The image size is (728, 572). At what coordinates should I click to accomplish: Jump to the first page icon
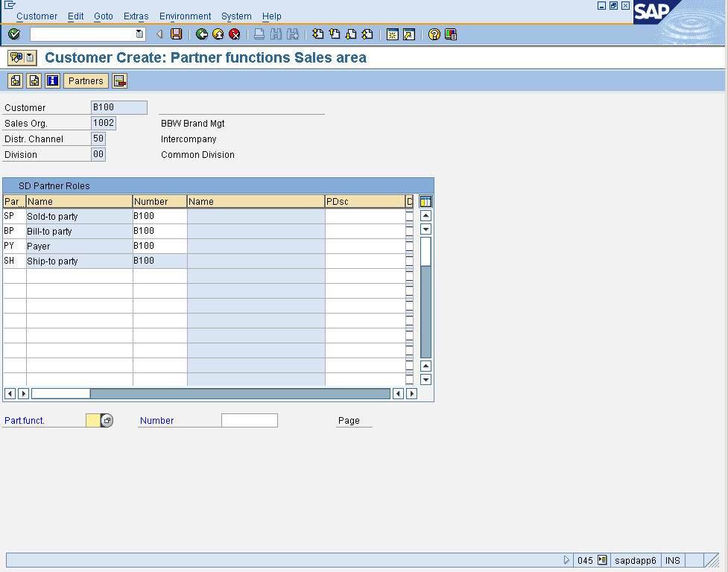point(318,34)
